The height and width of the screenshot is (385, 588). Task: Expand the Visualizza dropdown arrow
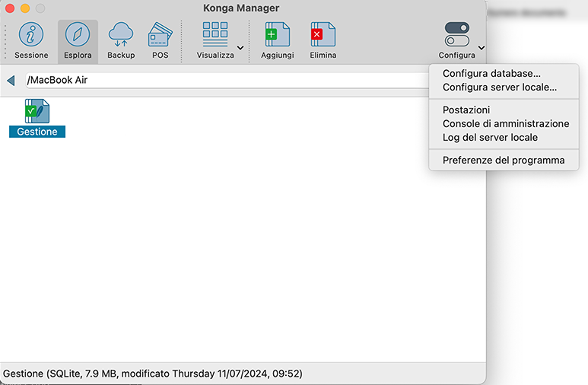point(240,48)
